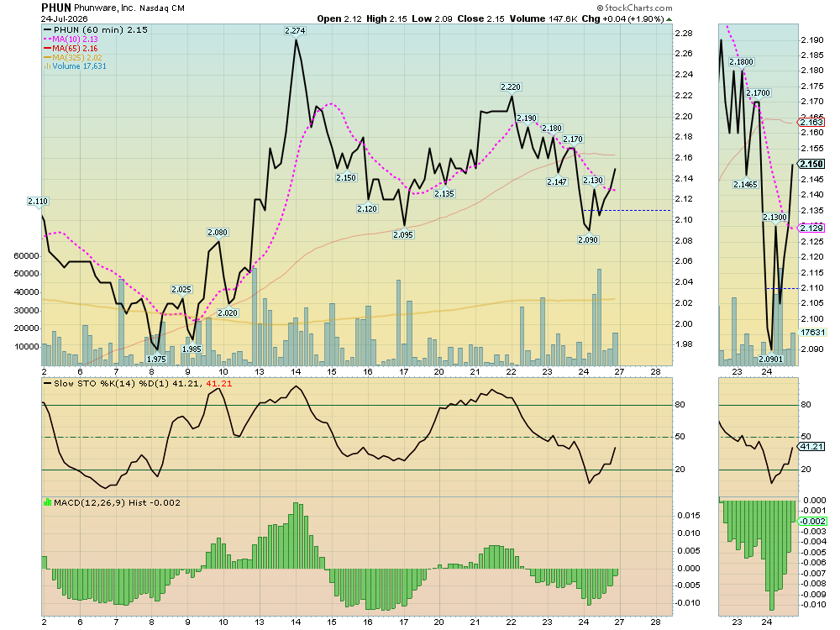Click the red-boxed 2.163 axis value
The image size is (840, 630).
(811, 122)
